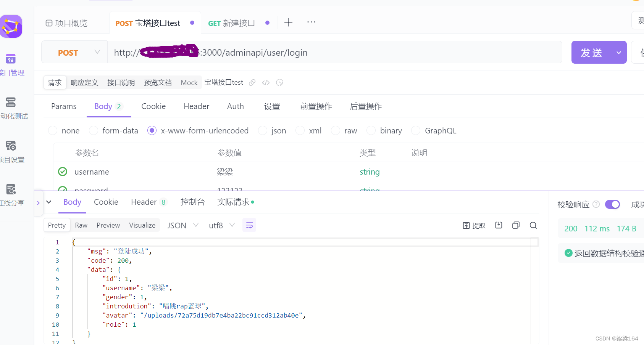Open the send button dropdown arrow
The height and width of the screenshot is (345, 644).
click(618, 52)
